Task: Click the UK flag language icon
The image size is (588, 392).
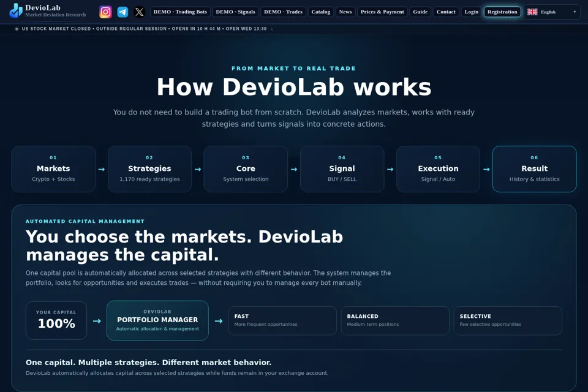Action: tap(532, 12)
